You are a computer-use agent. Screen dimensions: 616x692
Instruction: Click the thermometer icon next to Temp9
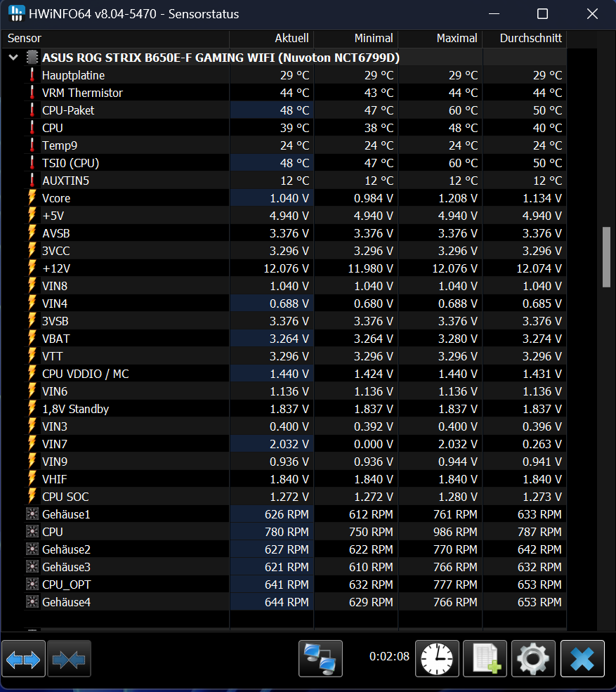(x=32, y=145)
